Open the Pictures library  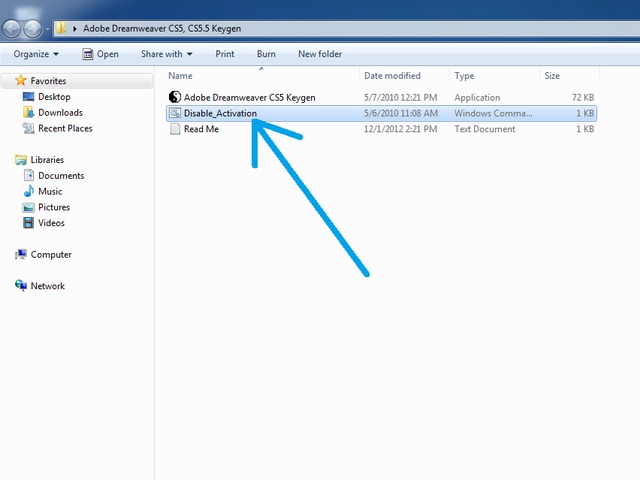click(29, 208)
